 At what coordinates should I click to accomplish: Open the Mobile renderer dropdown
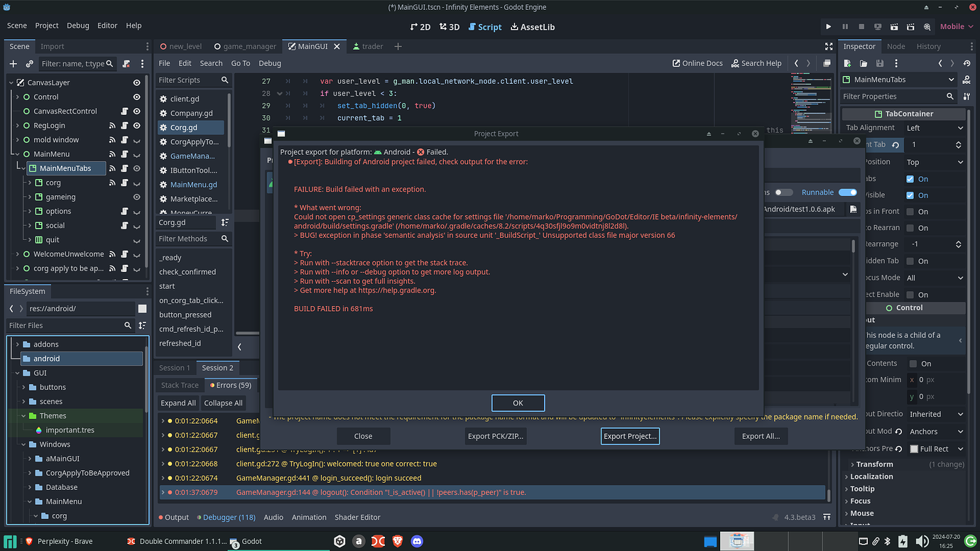coord(956,26)
